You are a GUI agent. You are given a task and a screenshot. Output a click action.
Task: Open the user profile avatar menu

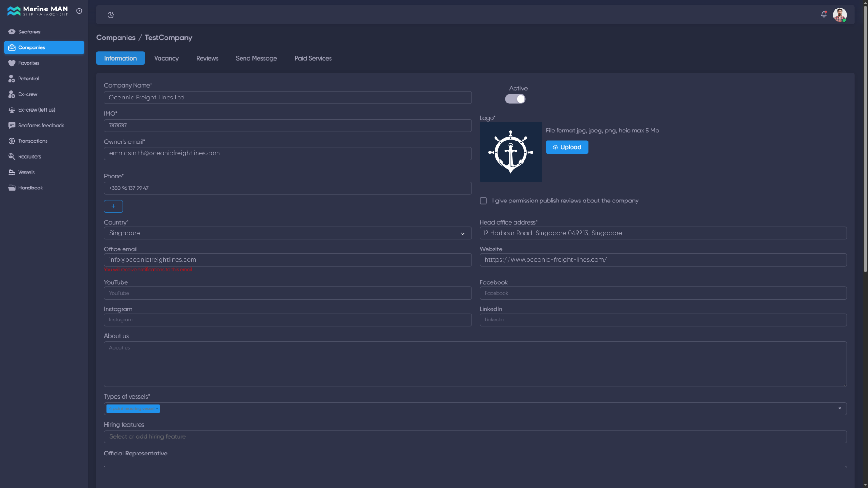point(840,14)
